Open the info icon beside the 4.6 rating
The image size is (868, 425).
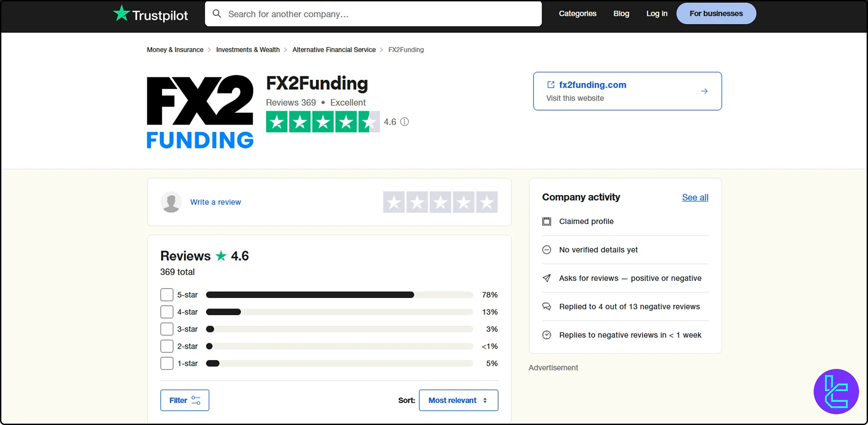(405, 121)
